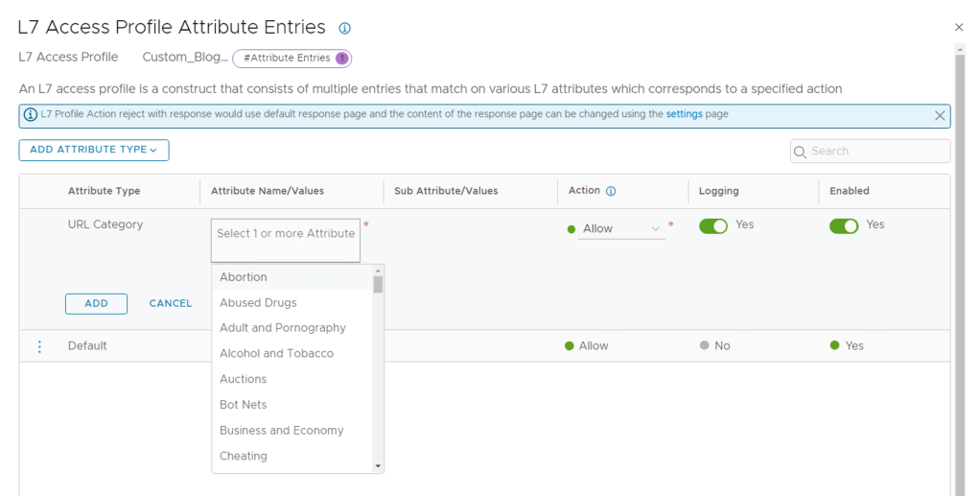Expand the Action Allow dropdown
980x496 pixels.
[x=621, y=228]
